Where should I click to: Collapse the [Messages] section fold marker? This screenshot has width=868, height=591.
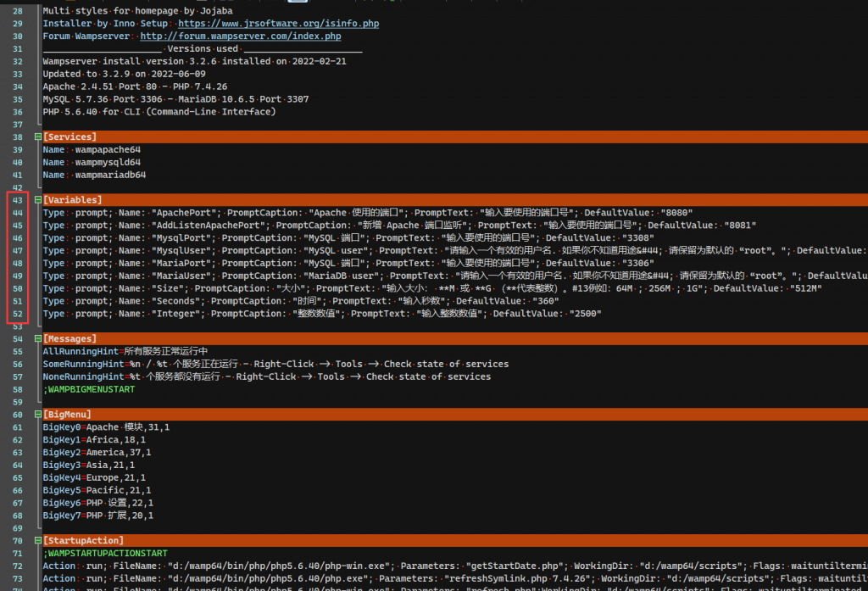37,339
